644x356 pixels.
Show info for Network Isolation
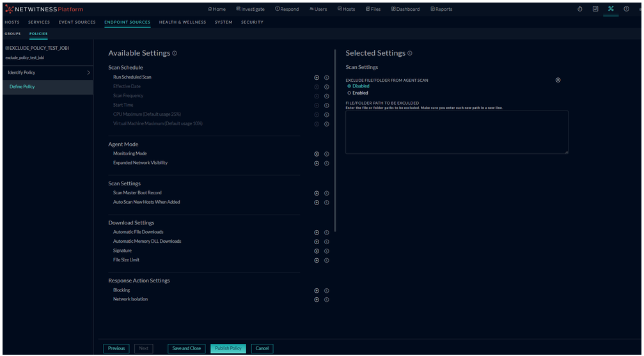click(x=327, y=300)
